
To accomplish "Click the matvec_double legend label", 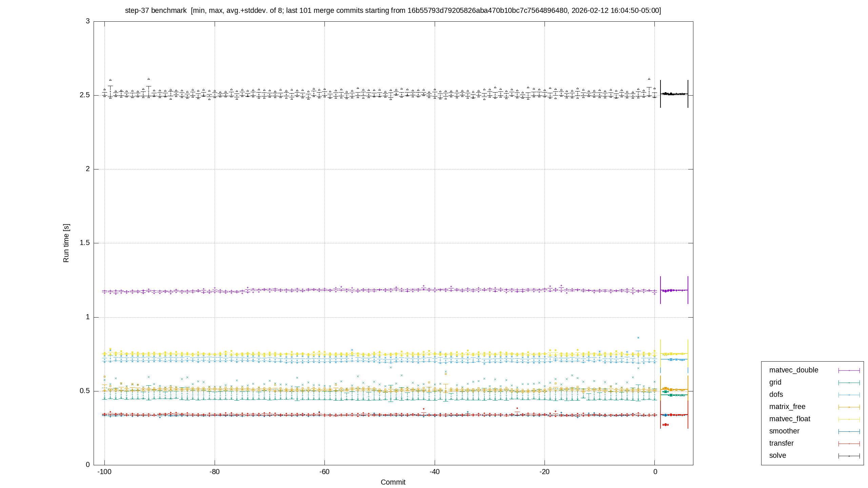I will [x=793, y=370].
